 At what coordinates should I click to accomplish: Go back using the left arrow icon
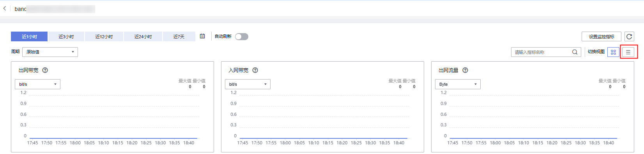pos(5,8)
